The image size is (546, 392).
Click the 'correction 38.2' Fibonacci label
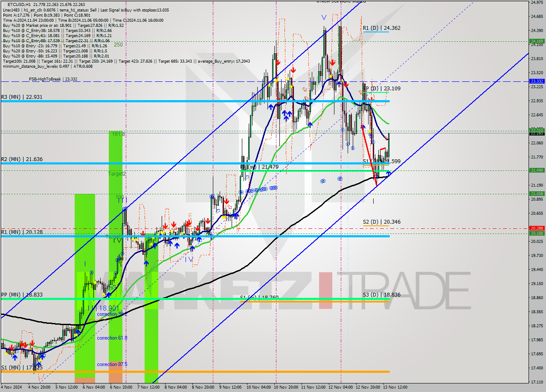click(x=112, y=314)
